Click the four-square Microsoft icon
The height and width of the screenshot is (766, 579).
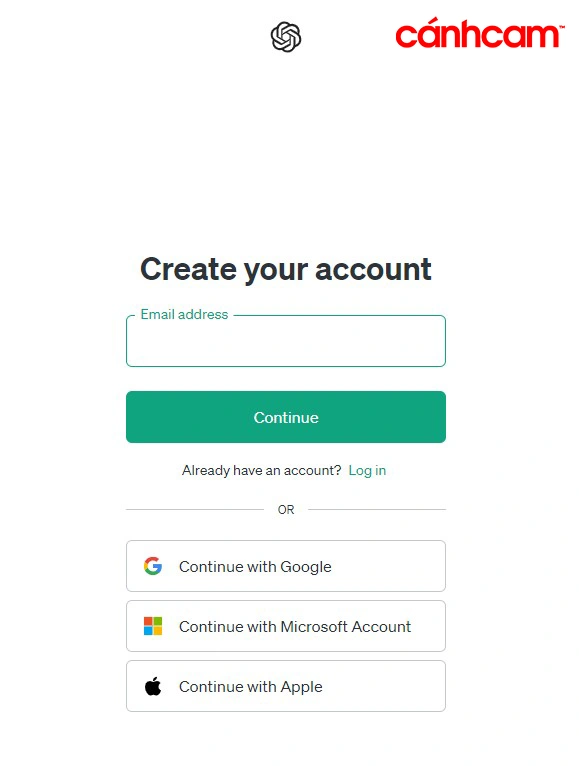153,626
